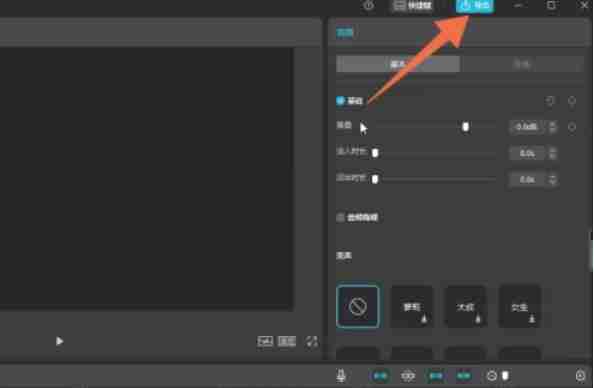
Task: Decrease fade-out duration with the down arrow
Action: [x=553, y=183]
